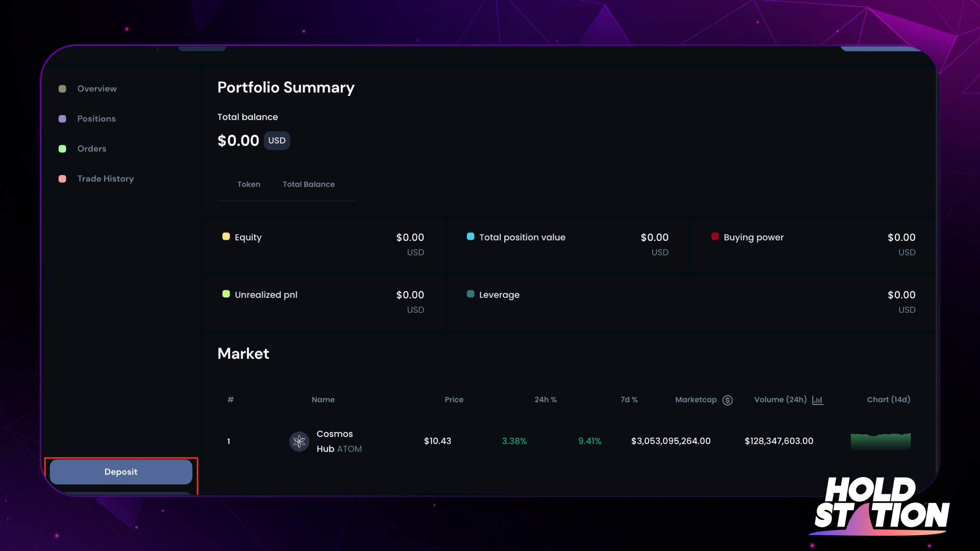980x551 pixels.
Task: Click the Deposit button
Action: pos(121,472)
